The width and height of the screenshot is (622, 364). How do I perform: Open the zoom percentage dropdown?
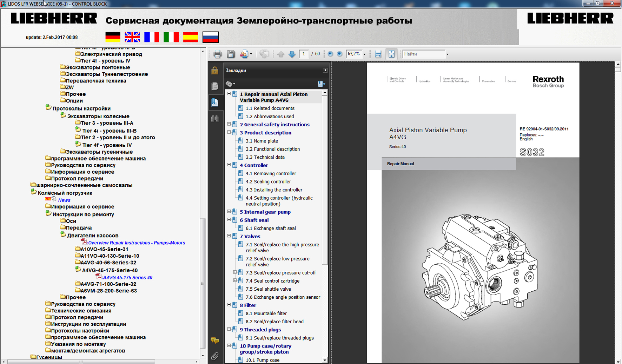364,54
